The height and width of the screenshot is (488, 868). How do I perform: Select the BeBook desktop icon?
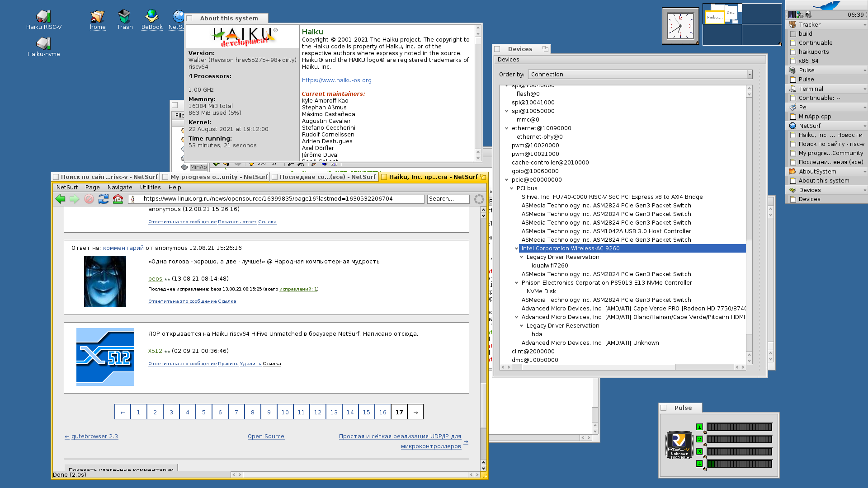[x=151, y=16]
